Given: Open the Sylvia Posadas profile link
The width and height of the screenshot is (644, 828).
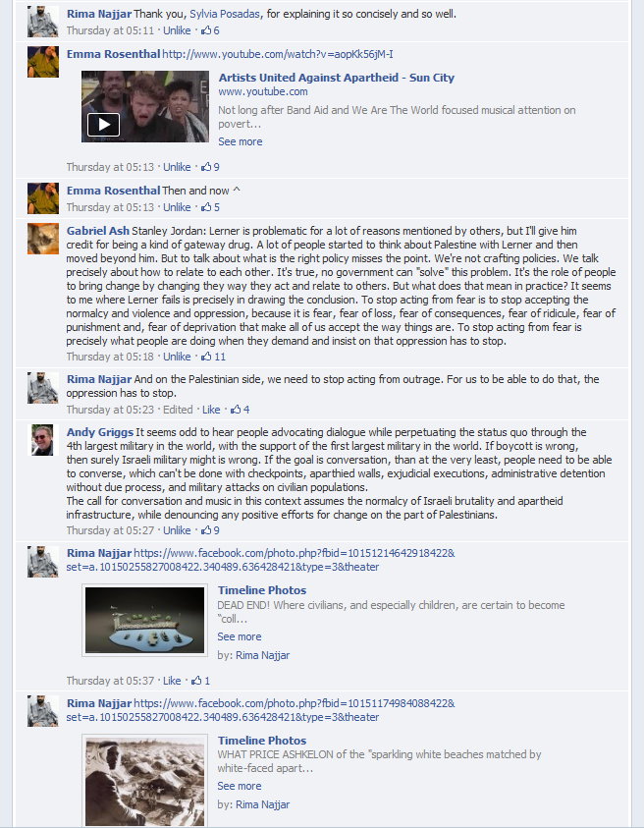Looking at the screenshot, I should 225,14.
